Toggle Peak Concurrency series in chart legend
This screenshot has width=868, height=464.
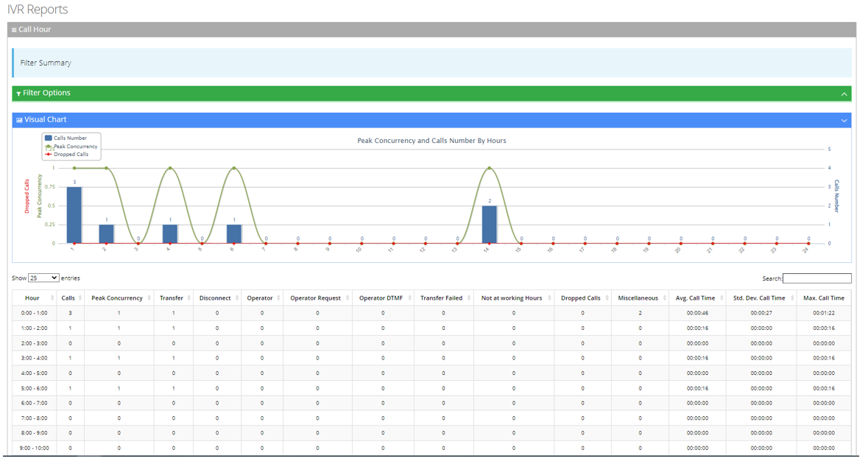coord(75,147)
